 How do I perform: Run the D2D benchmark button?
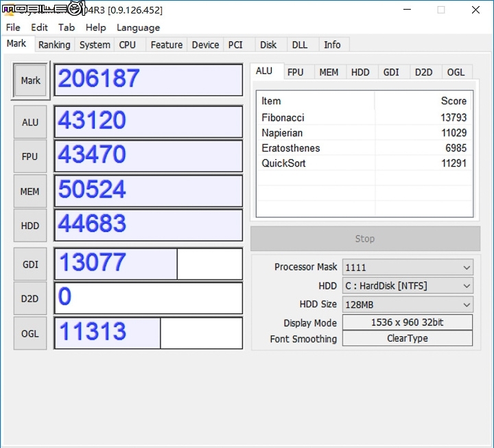coord(30,298)
